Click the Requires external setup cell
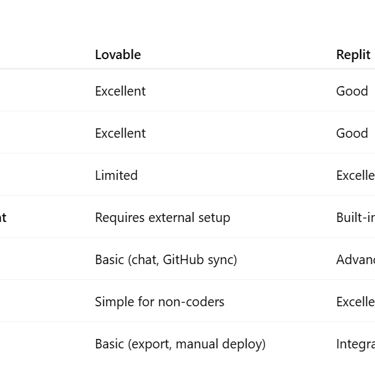This screenshot has width=375, height=366. coord(163,218)
